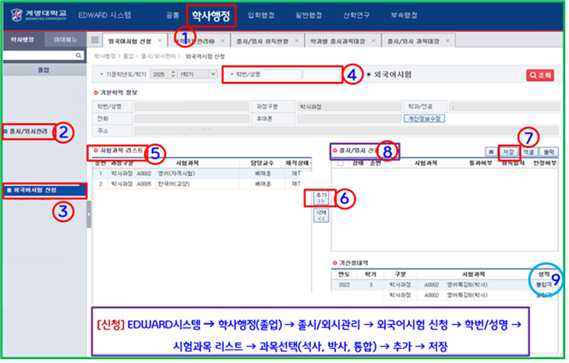Switch to the 졸시/외시 취득현황 tab
569x363 pixels.
point(262,41)
